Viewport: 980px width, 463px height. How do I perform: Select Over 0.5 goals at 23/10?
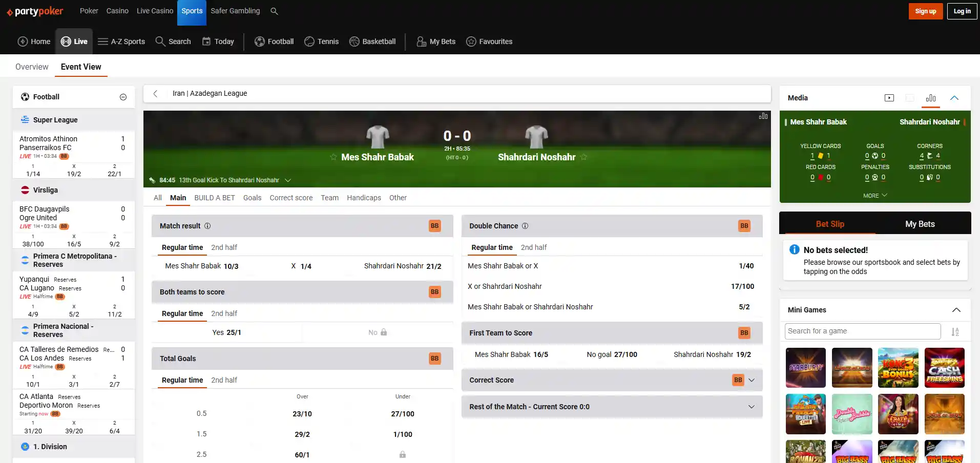[x=302, y=414]
